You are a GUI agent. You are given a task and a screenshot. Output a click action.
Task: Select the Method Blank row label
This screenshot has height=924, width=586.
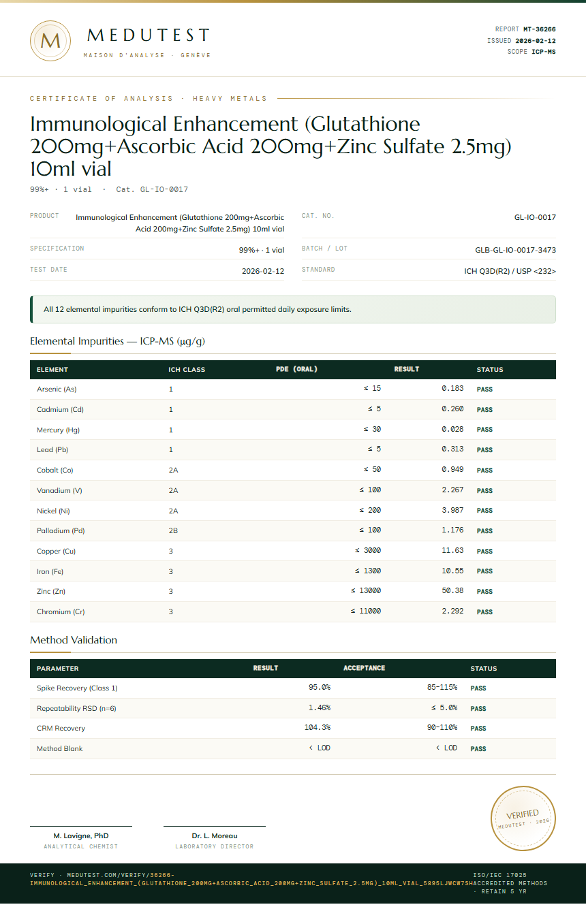coord(59,748)
